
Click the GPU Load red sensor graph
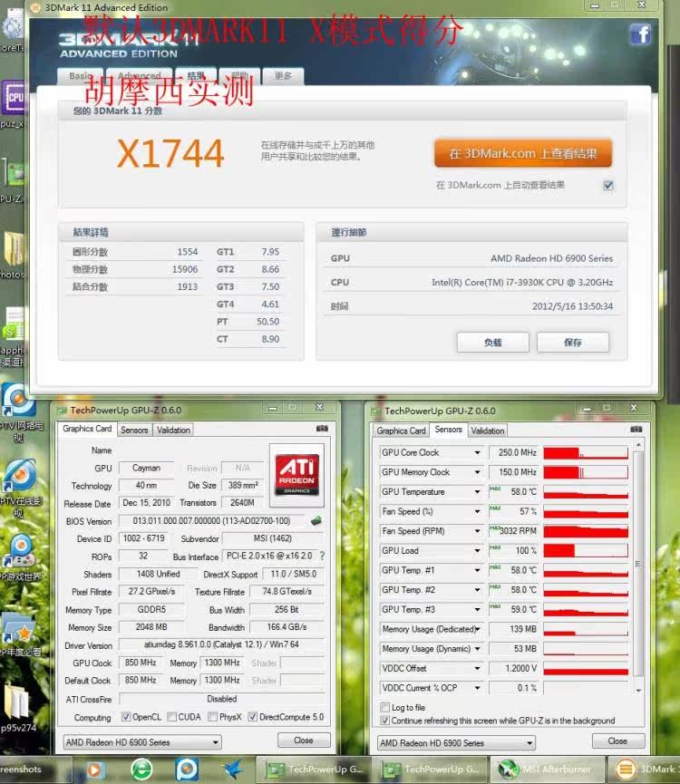pos(585,551)
